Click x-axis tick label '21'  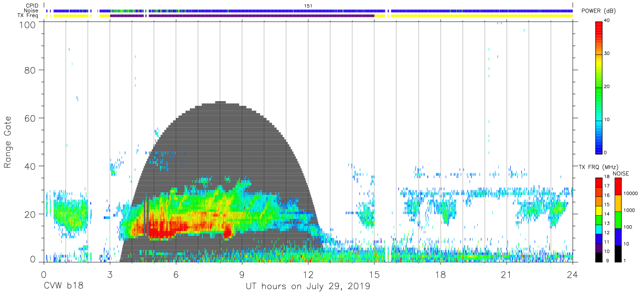(x=507, y=274)
